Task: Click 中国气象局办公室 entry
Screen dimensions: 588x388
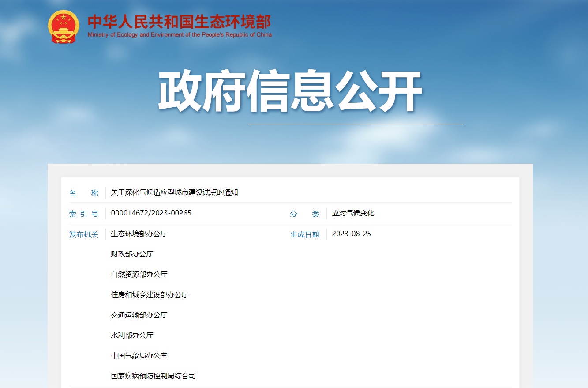Action: tap(139, 355)
